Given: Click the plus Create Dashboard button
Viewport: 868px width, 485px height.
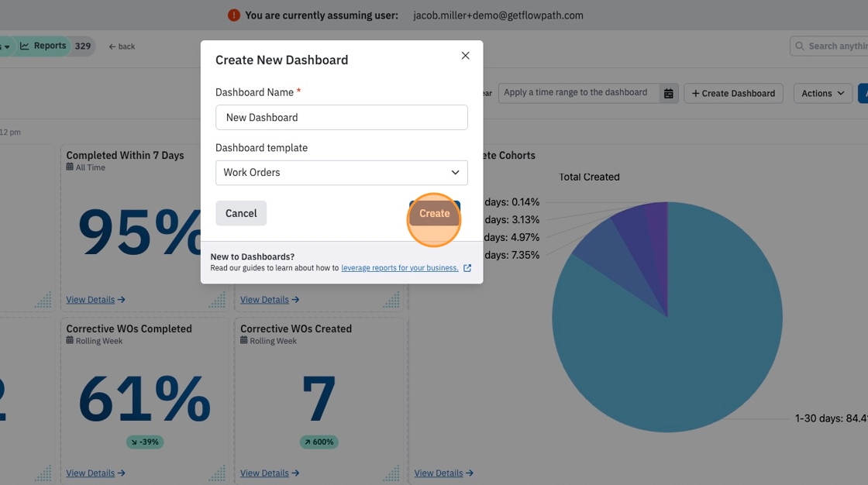Looking at the screenshot, I should coord(733,93).
